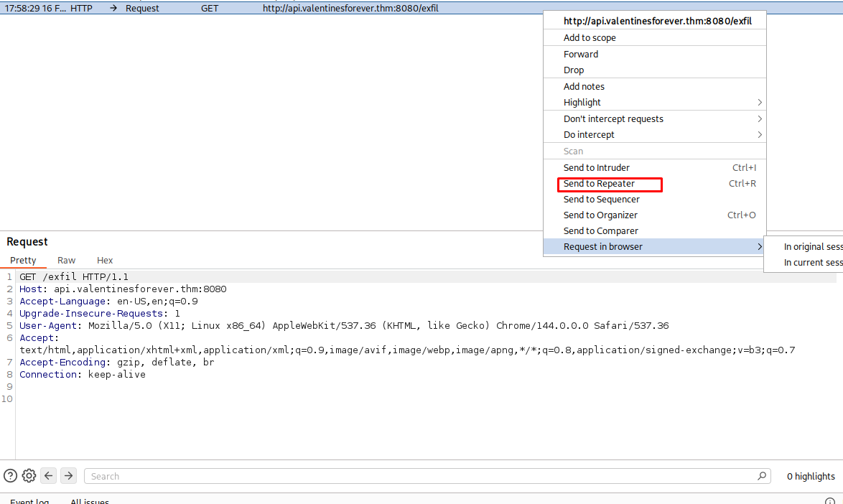Click the magnifier icon in search box
Viewport: 843px width, 504px height.
(762, 476)
